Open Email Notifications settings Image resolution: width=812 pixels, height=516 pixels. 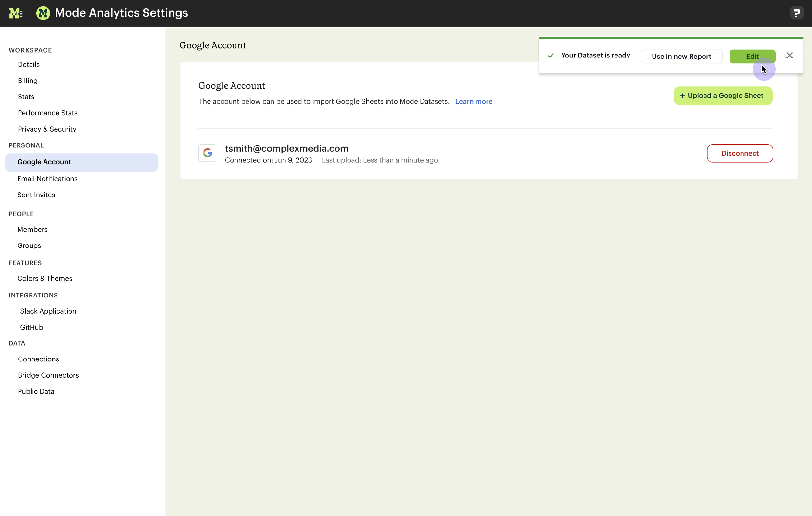click(47, 179)
